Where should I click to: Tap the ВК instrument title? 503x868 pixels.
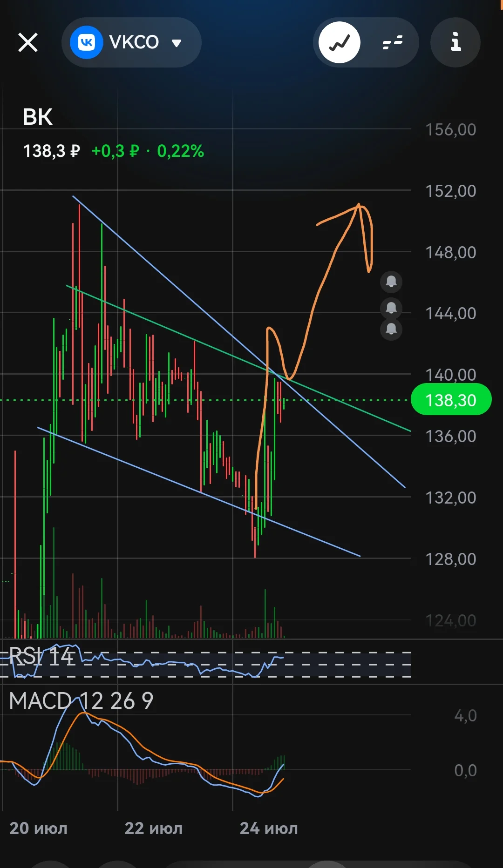pyautogui.click(x=38, y=117)
